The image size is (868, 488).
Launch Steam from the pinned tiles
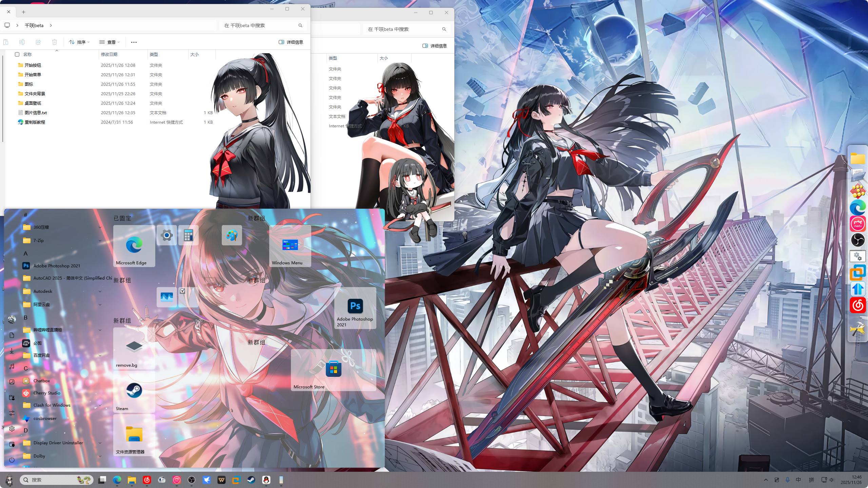pos(134,391)
